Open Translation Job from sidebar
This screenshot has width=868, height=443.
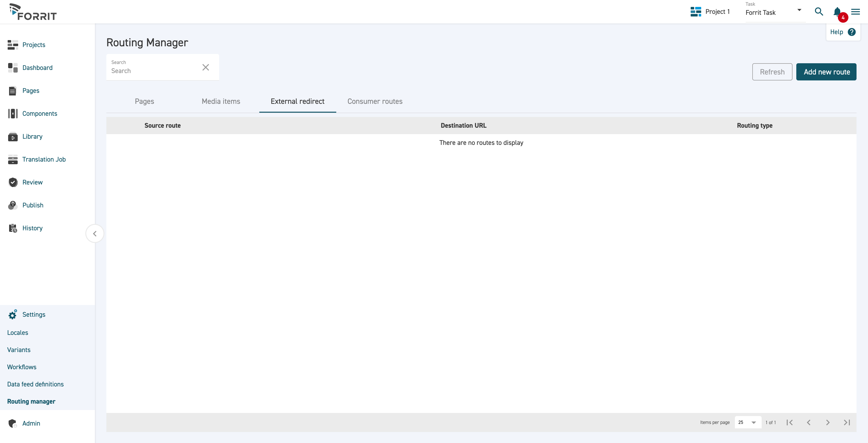coord(44,159)
